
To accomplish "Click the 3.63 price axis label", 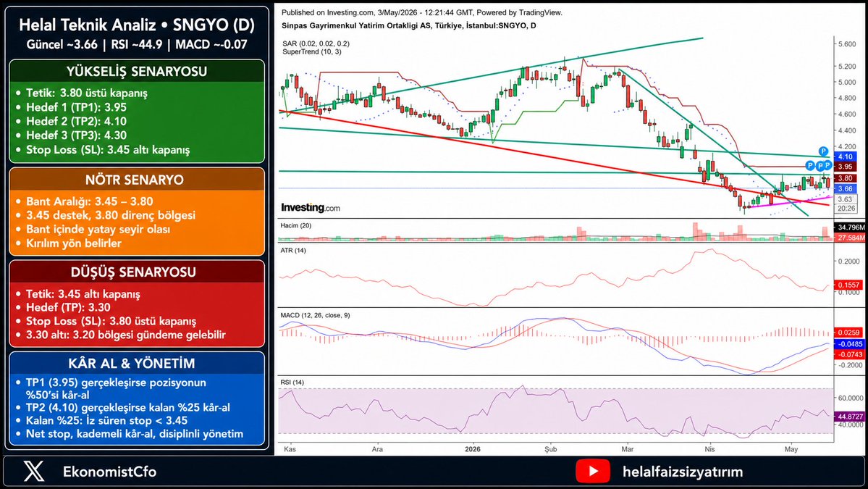I will (x=846, y=199).
